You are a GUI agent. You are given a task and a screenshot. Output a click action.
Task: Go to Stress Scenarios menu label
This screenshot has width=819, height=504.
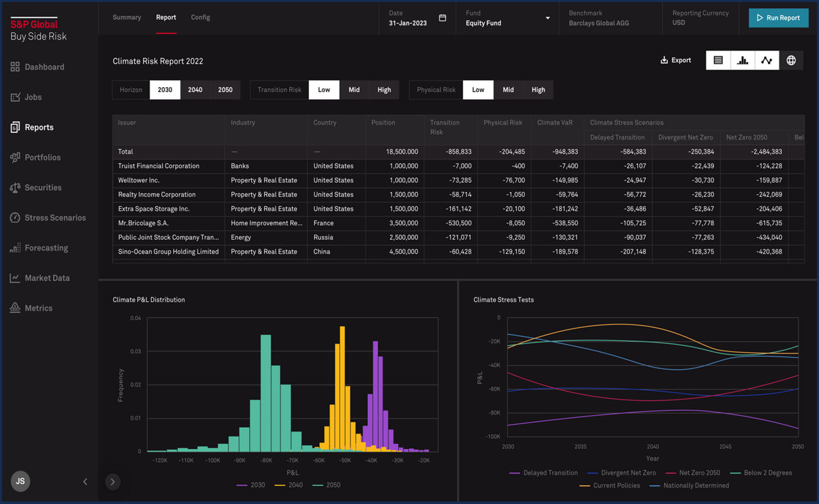pyautogui.click(x=55, y=217)
